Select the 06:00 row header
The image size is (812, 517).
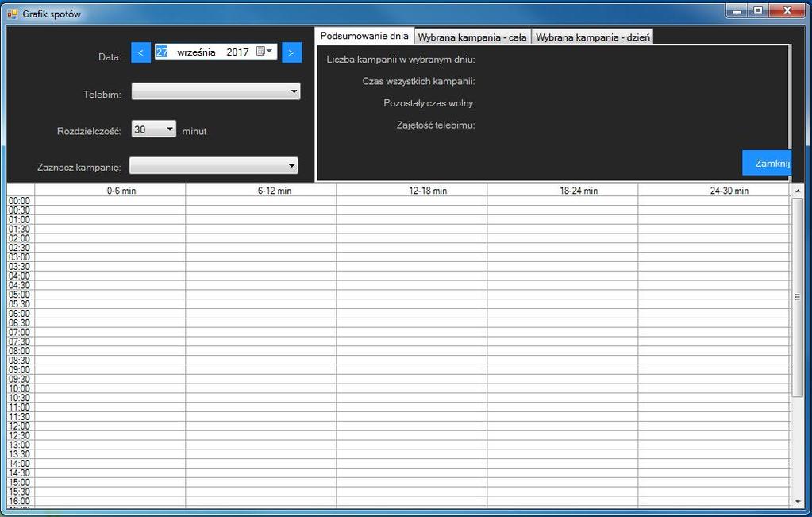click(21, 314)
